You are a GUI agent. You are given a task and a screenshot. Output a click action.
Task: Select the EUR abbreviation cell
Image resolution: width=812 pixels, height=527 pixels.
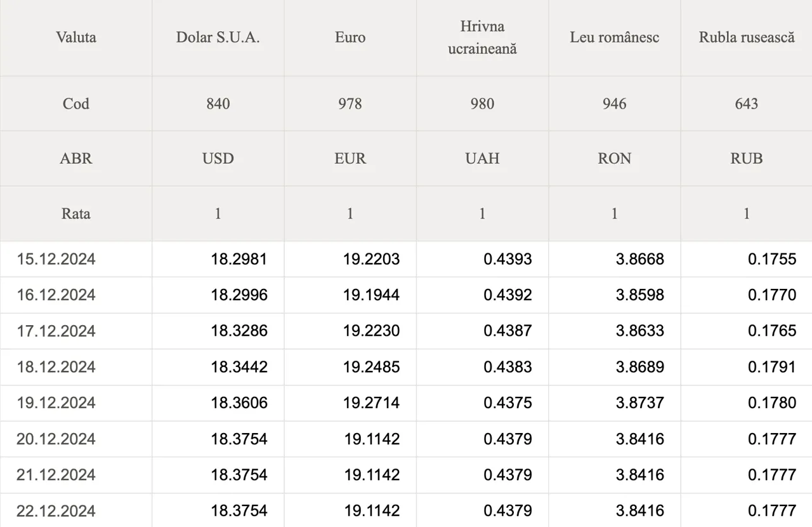[350, 159]
